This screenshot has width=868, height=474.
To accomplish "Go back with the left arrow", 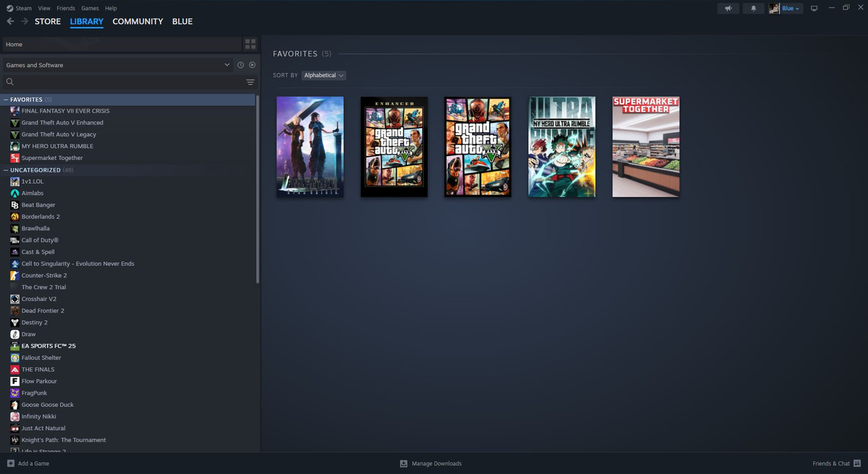I will pyautogui.click(x=10, y=22).
